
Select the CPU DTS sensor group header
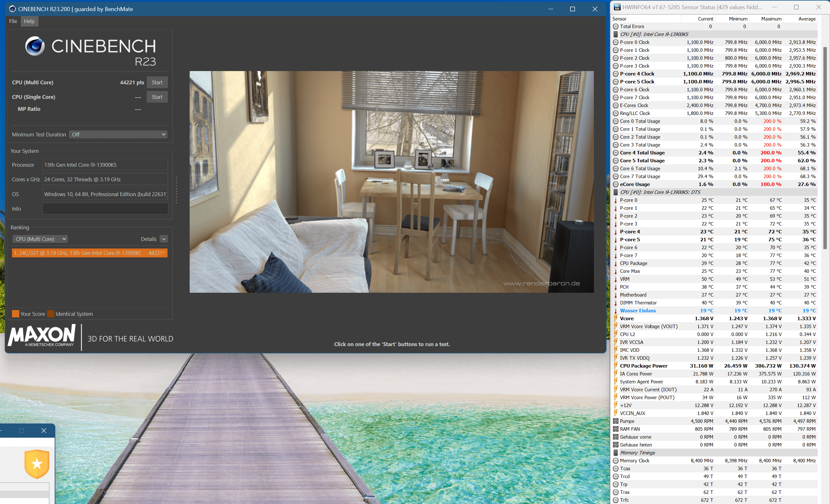714,192
